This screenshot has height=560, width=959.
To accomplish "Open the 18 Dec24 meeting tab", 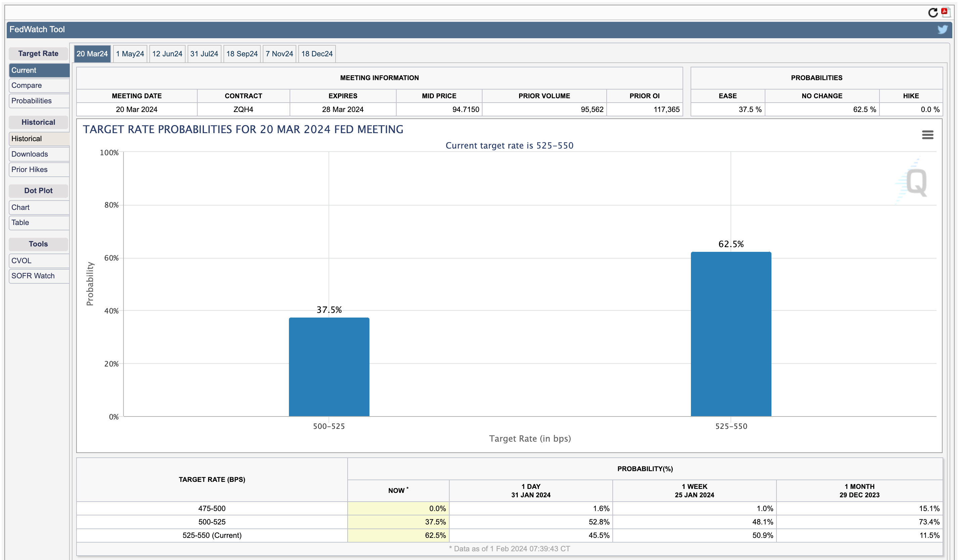I will click(317, 54).
